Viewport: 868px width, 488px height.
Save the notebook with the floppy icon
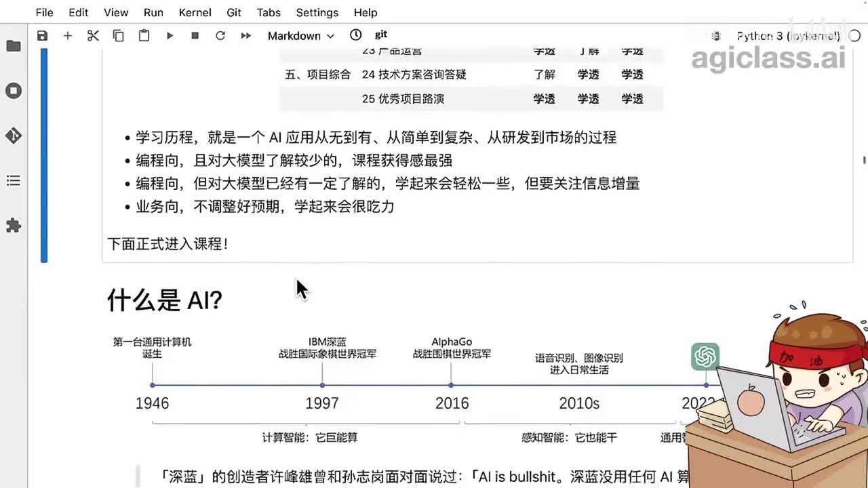42,35
